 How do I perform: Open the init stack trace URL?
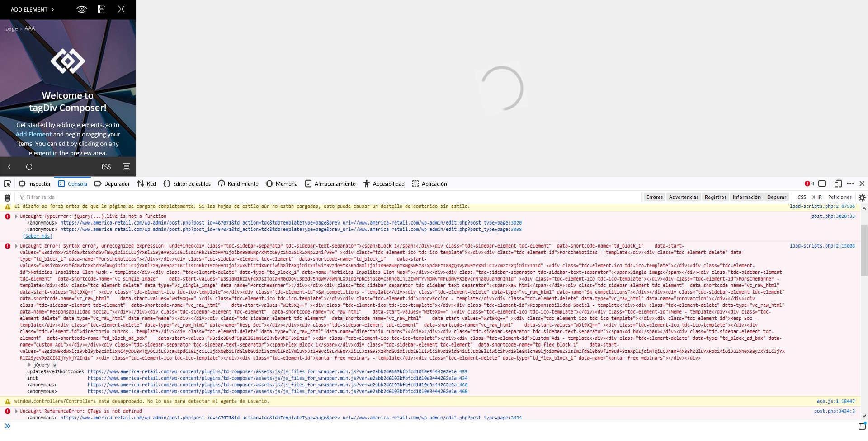coord(278,378)
